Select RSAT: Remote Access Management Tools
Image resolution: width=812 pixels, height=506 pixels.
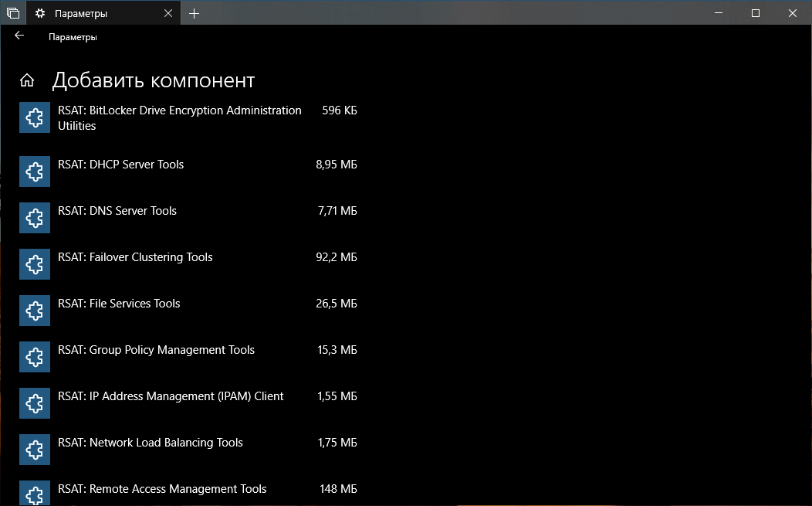[x=188, y=493]
